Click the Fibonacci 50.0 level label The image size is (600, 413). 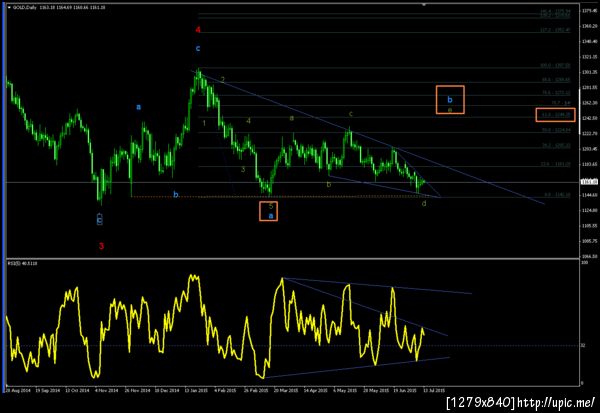(x=556, y=130)
